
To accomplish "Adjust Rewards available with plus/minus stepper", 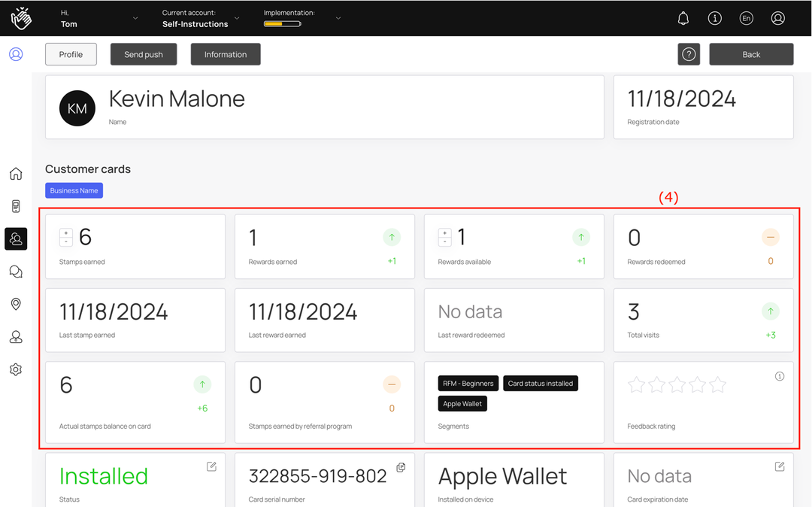I will click(445, 237).
